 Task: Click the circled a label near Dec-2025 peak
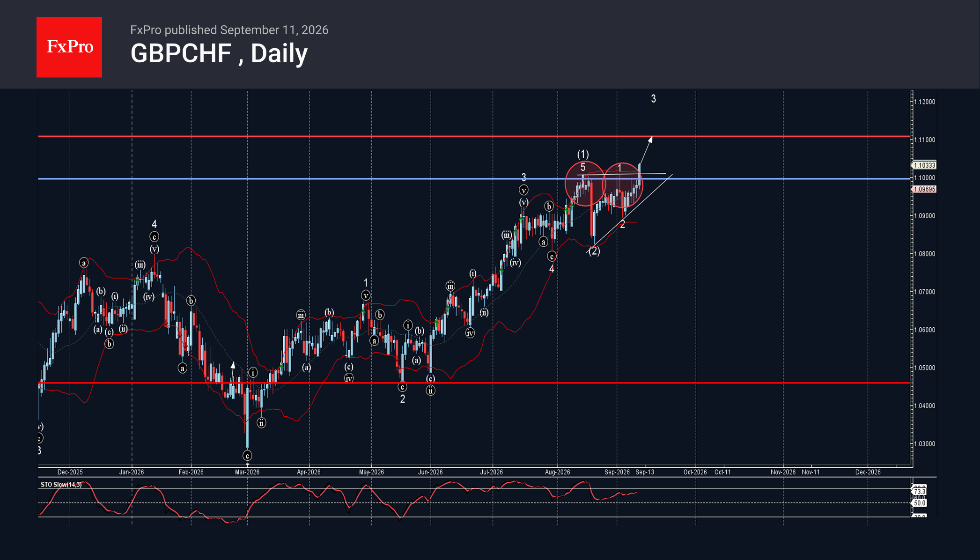click(84, 263)
